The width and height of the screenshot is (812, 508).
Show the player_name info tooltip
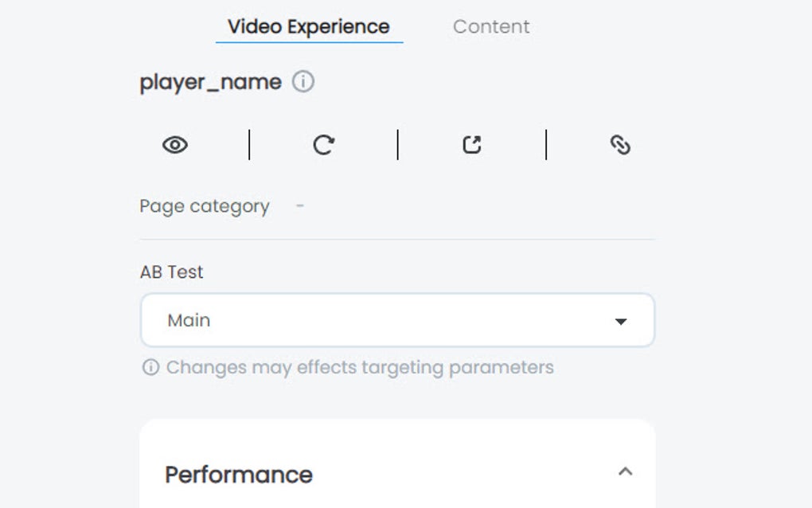pyautogui.click(x=305, y=81)
